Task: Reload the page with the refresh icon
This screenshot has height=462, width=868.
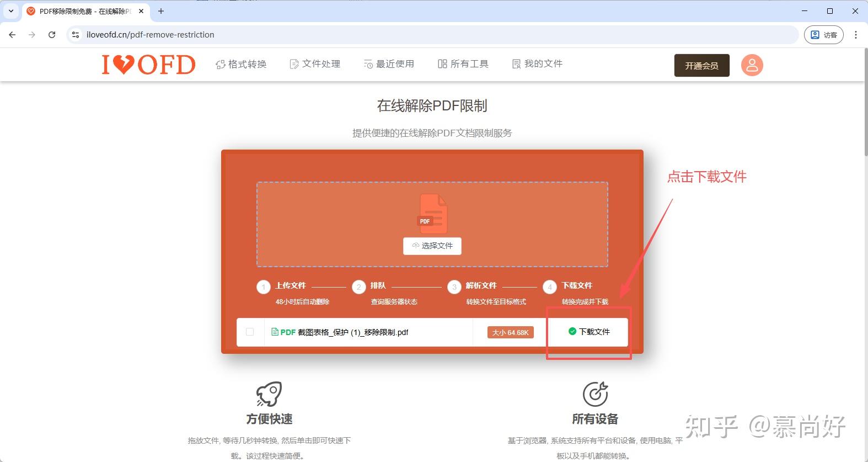Action: [52, 34]
